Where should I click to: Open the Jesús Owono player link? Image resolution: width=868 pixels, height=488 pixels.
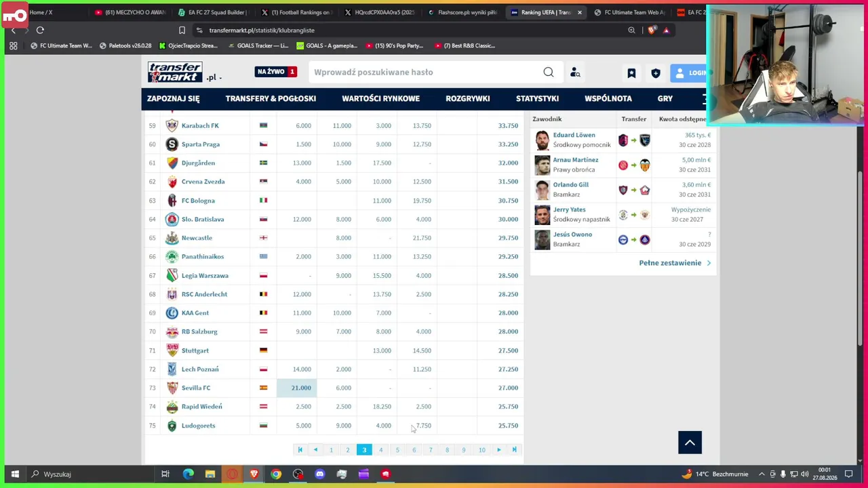pyautogui.click(x=572, y=235)
